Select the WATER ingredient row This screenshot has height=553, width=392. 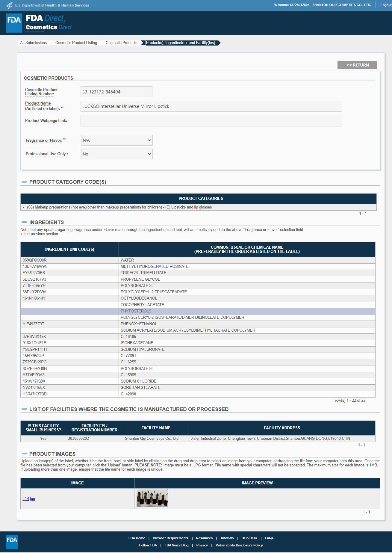(x=198, y=260)
